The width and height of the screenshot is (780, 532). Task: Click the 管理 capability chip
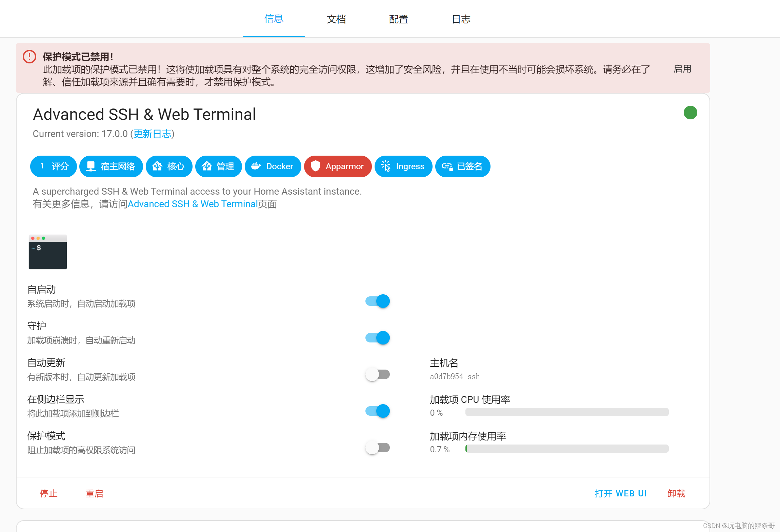pos(219,166)
